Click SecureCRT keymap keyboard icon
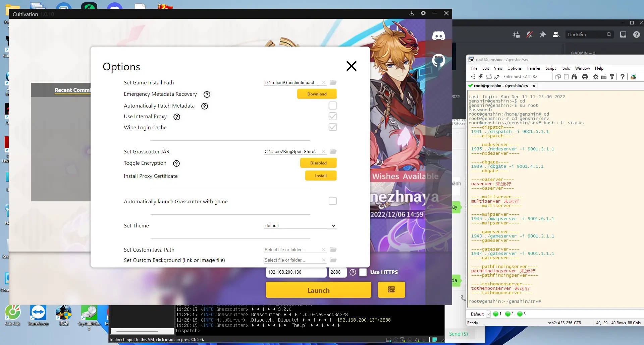Image resolution: width=644 pixels, height=345 pixels. (604, 77)
